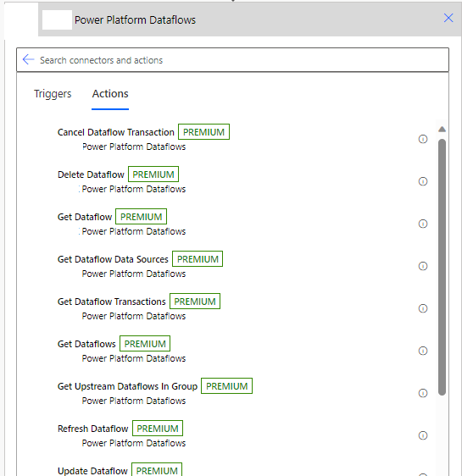Click the PREMIUM badge beside Get Dataflows

click(x=145, y=344)
